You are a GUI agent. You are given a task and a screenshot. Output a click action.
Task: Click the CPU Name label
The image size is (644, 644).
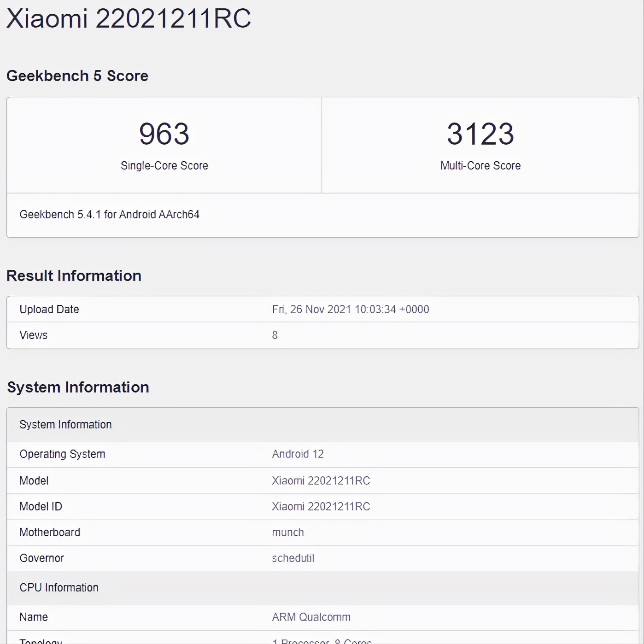(x=34, y=617)
